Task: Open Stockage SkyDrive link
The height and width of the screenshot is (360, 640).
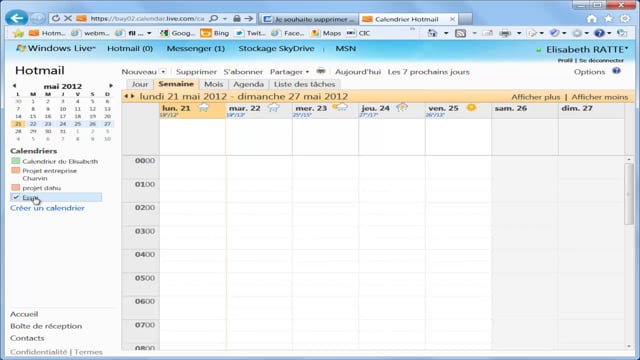Action: [276, 48]
